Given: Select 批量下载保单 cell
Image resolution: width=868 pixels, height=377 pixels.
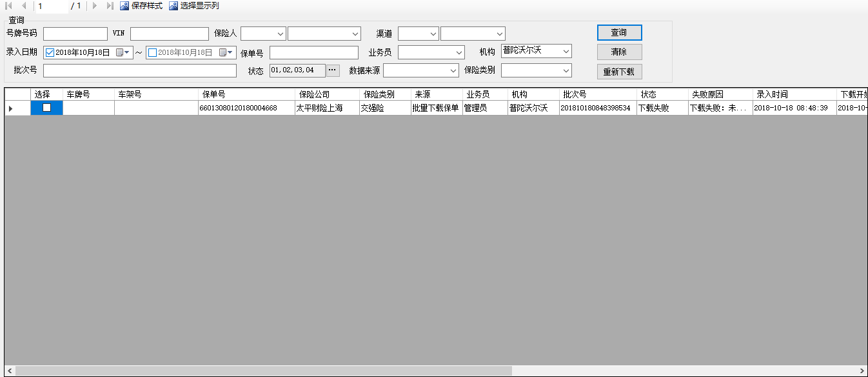Looking at the screenshot, I should click(x=437, y=108).
